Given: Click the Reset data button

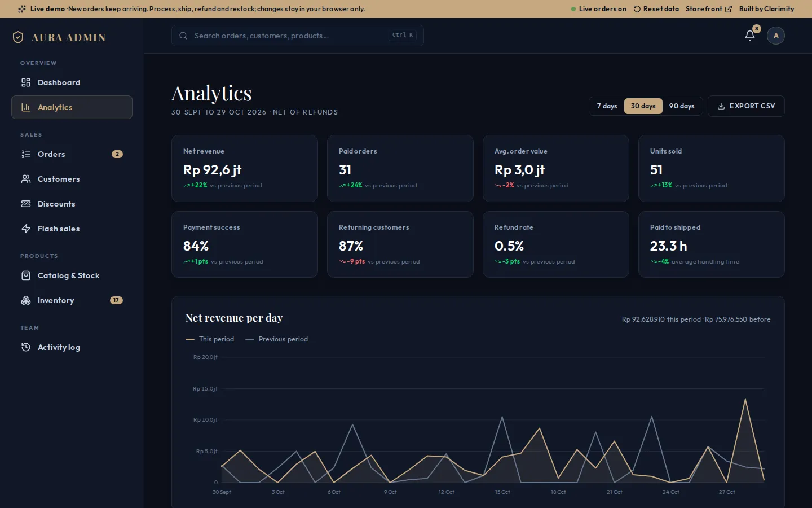Looking at the screenshot, I should click(x=656, y=9).
